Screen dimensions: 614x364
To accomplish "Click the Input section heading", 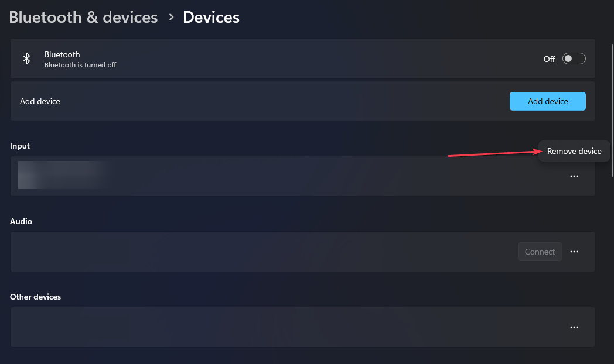I will point(19,146).
